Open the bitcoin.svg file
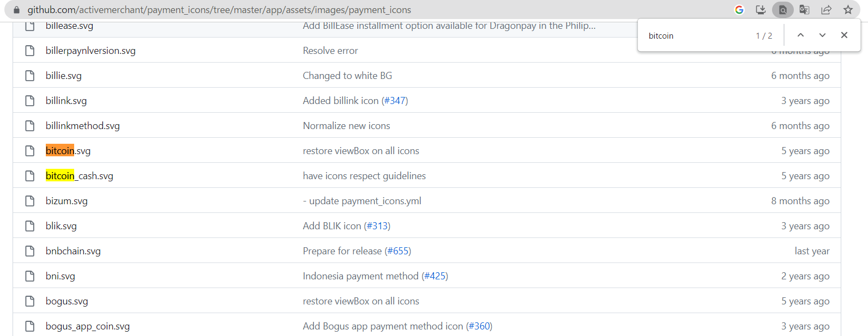Viewport: 868px width, 336px height. (68, 151)
